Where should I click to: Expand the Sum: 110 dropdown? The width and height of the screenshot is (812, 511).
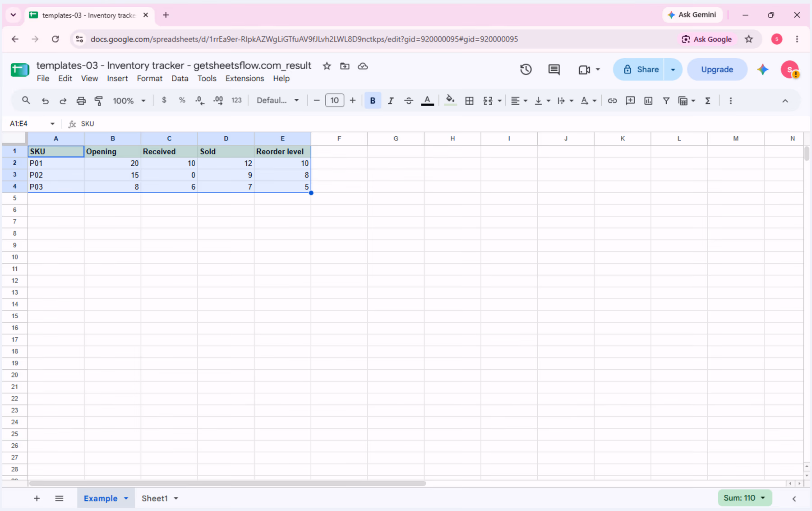point(745,498)
